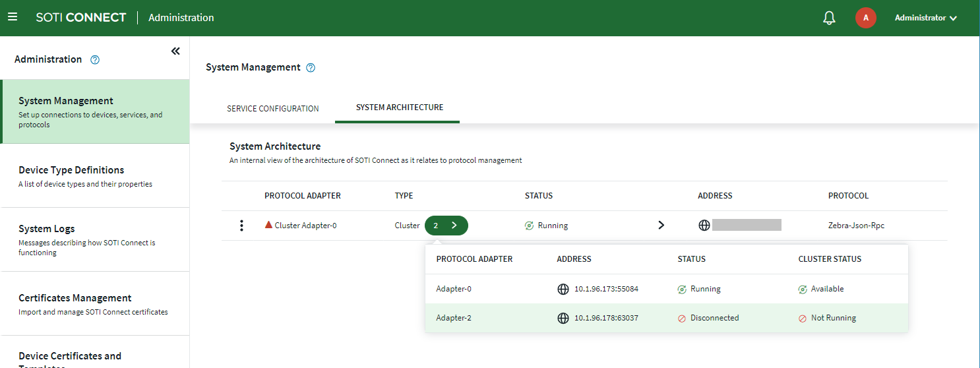The height and width of the screenshot is (368, 980).
Task: Click the Available cluster status text
Action: [x=828, y=289]
